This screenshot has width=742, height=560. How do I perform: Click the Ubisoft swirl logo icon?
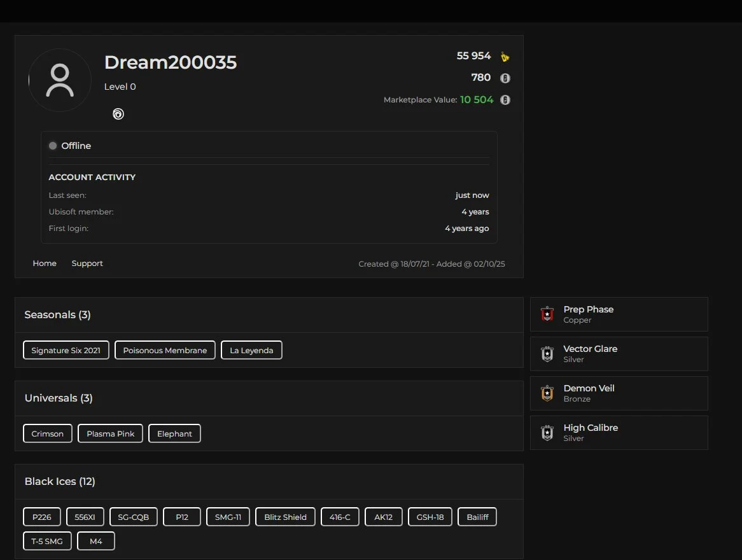click(118, 114)
